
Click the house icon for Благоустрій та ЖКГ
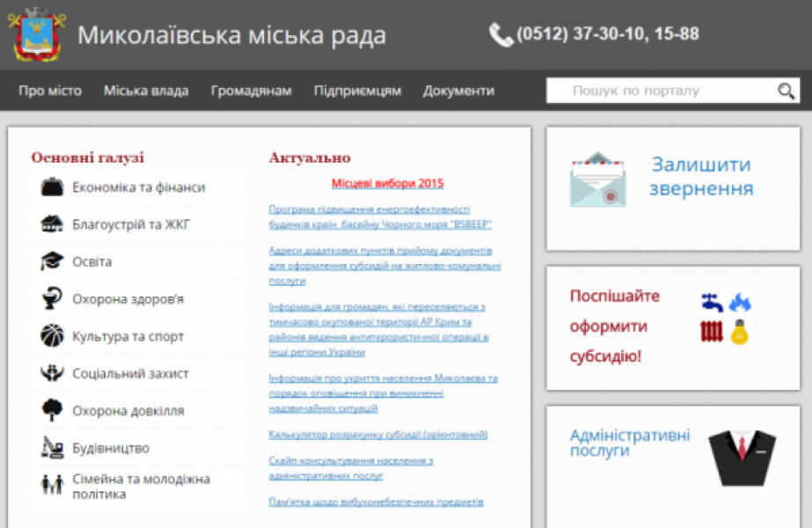(x=52, y=224)
